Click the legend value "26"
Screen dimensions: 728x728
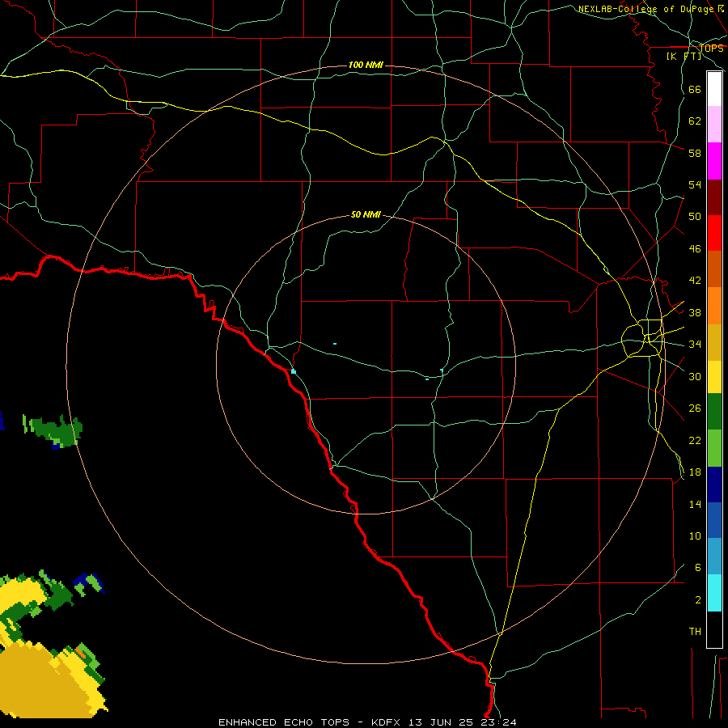(695, 408)
